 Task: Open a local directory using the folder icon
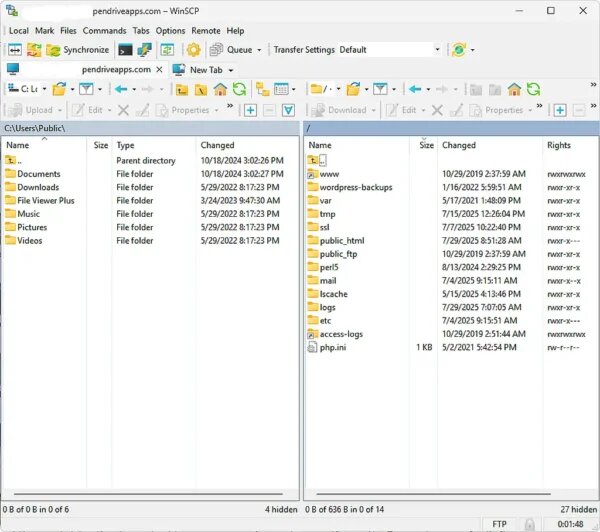(x=59, y=90)
